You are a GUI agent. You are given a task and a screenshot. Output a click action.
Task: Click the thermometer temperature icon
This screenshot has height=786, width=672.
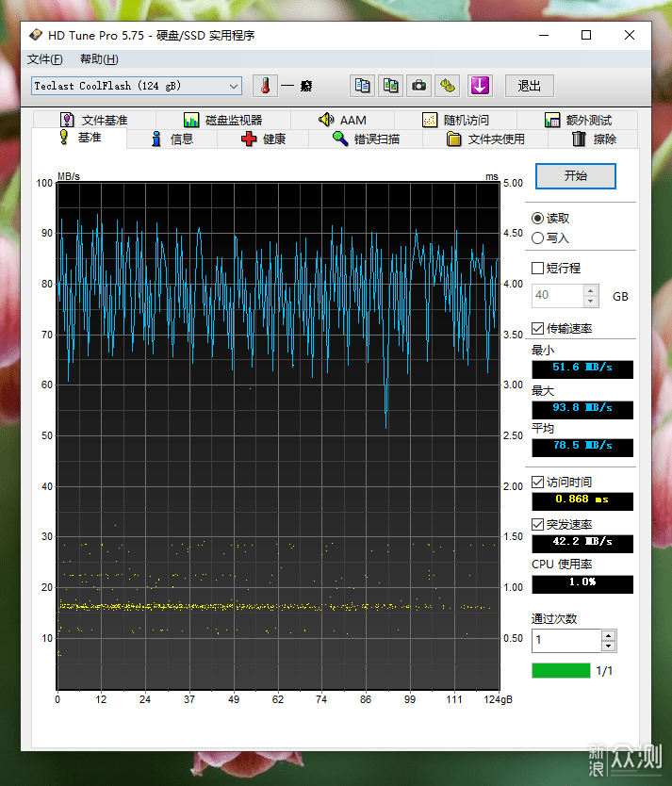265,86
